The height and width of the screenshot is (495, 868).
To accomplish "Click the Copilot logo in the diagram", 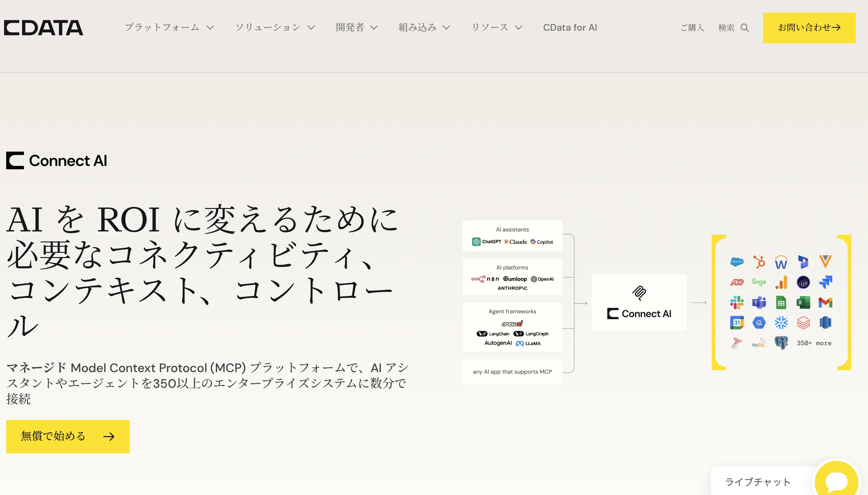I will pos(541,242).
